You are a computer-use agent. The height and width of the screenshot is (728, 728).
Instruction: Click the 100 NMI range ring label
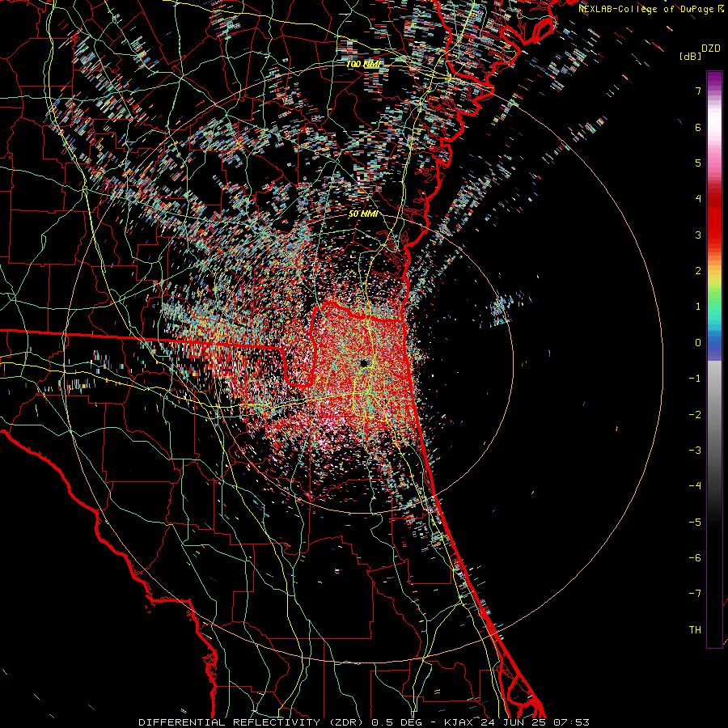pyautogui.click(x=363, y=64)
